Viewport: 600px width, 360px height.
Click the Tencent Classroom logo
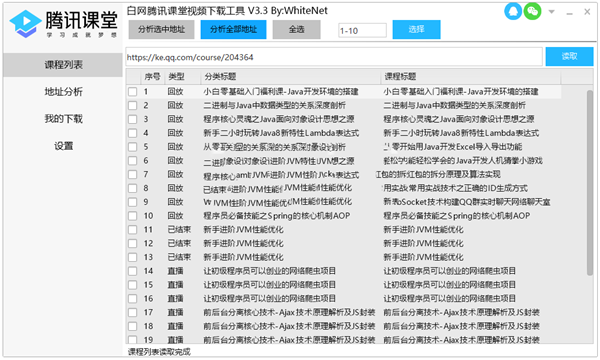pyautogui.click(x=63, y=24)
